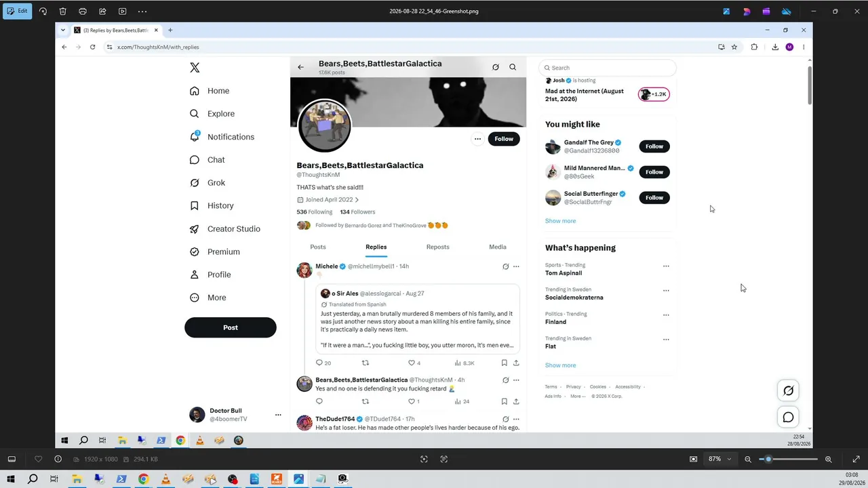Share the image from Photos toolbar
Screen dimensions: 868x488
(102, 11)
